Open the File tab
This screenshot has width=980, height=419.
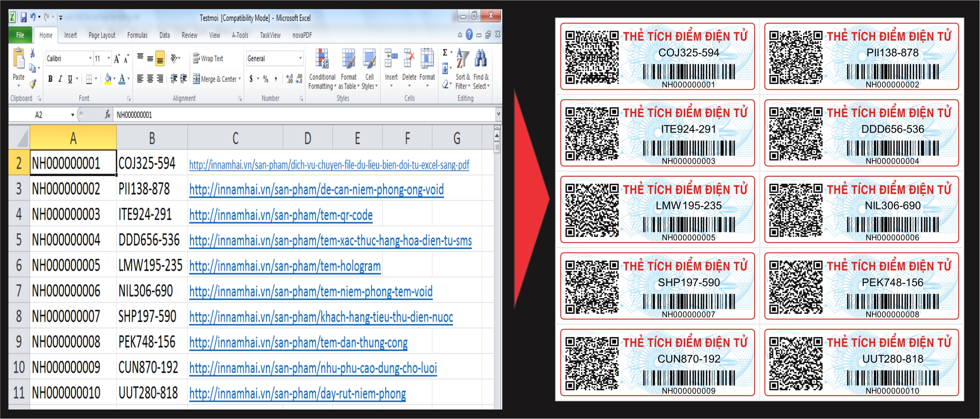click(x=20, y=35)
